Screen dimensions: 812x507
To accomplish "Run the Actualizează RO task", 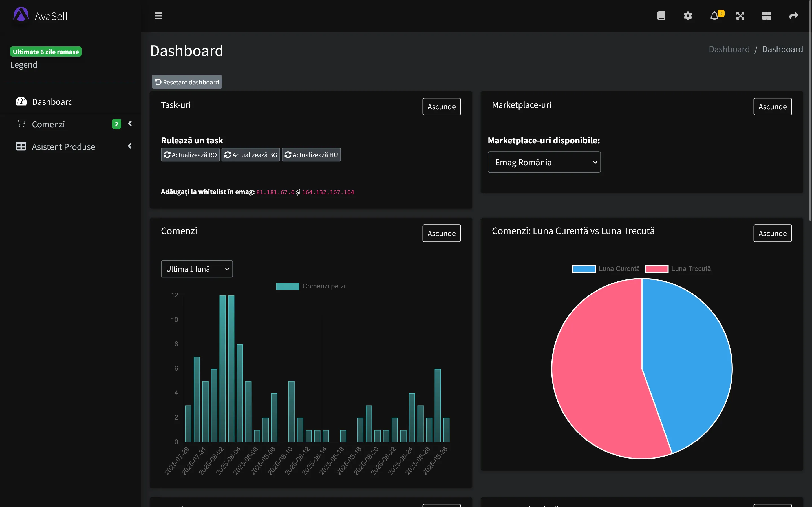I will coord(190,155).
